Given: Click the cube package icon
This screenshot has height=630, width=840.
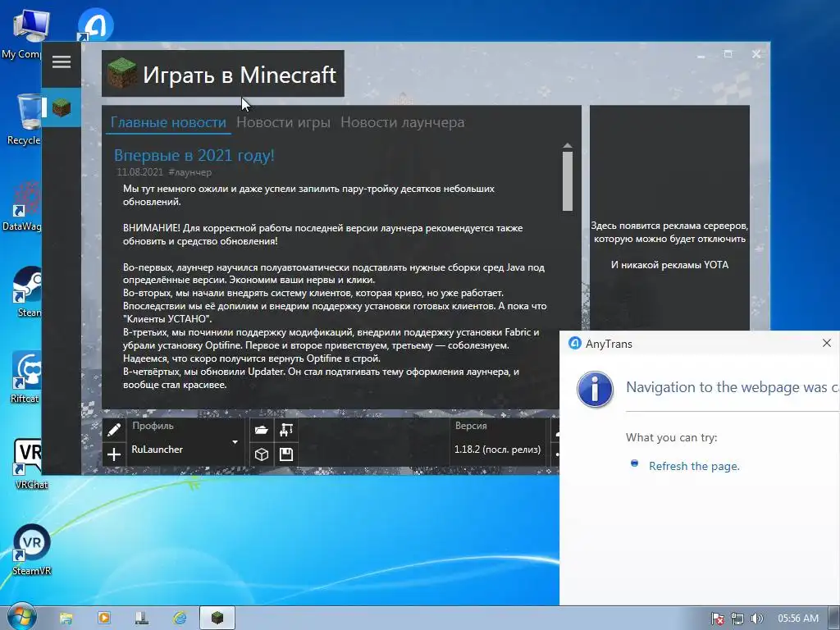Looking at the screenshot, I should tap(262, 454).
